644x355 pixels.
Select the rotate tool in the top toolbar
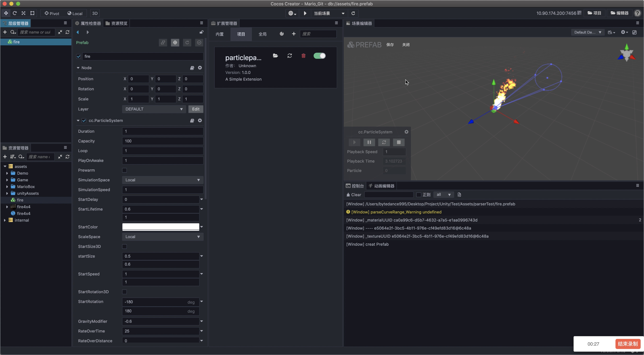[x=15, y=13]
